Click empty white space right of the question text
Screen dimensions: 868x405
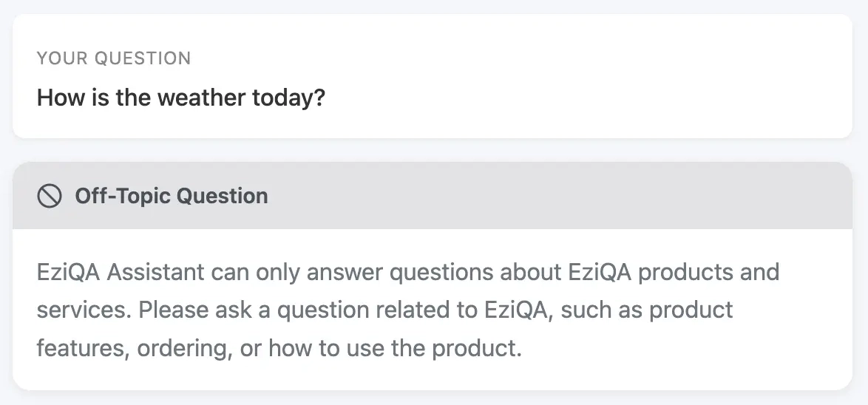click(591, 98)
